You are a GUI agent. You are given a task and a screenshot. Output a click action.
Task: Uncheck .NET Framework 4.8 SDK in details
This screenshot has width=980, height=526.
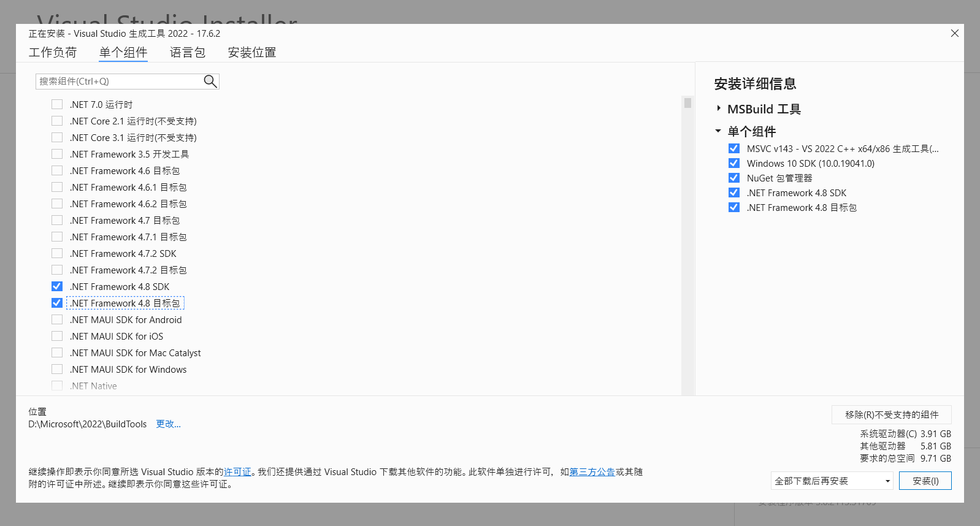733,192
